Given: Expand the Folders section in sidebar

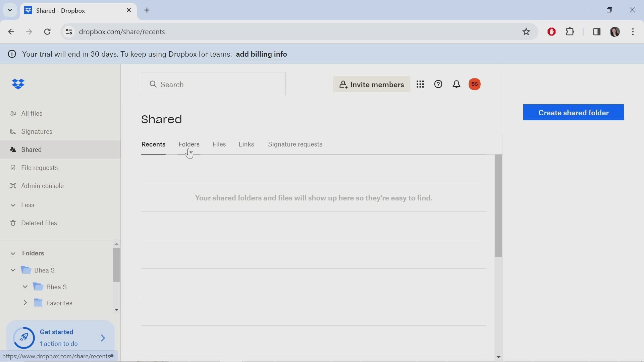Looking at the screenshot, I should (x=12, y=253).
